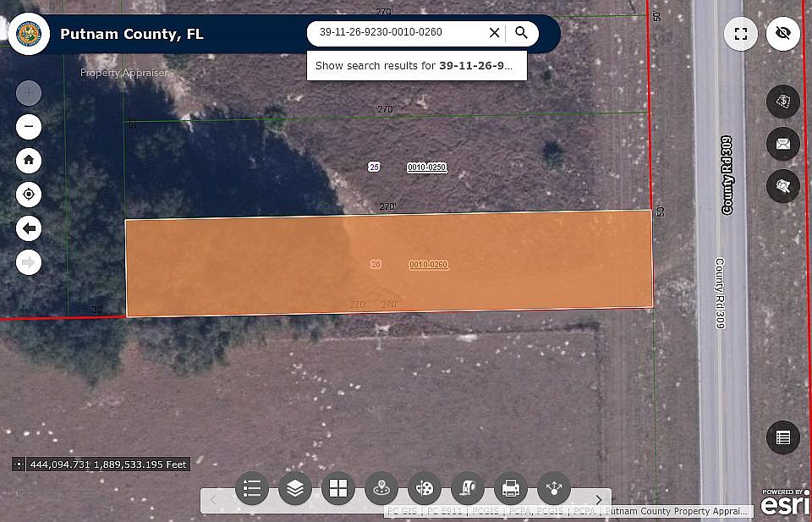Toggle the crossed-eye visibility button

click(x=783, y=34)
